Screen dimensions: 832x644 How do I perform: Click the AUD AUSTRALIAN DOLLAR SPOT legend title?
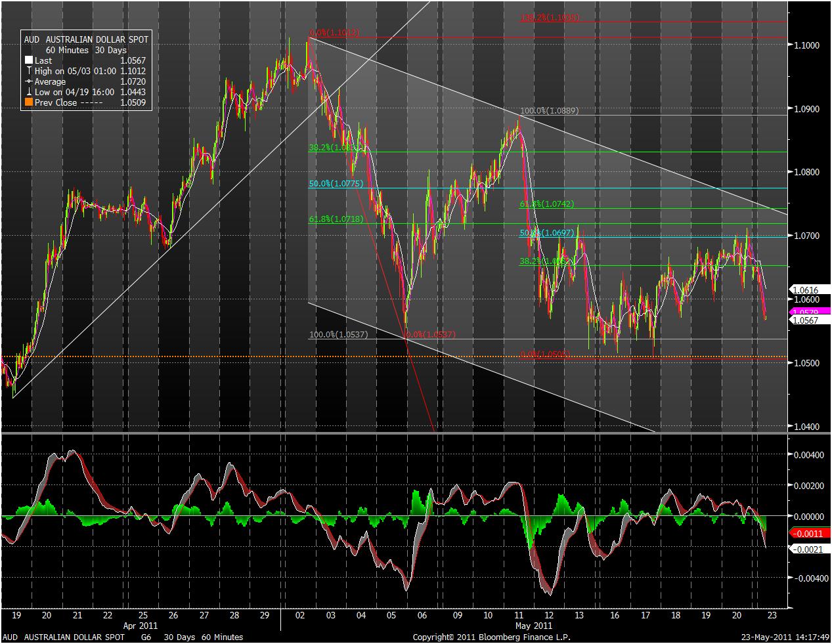click(x=86, y=39)
